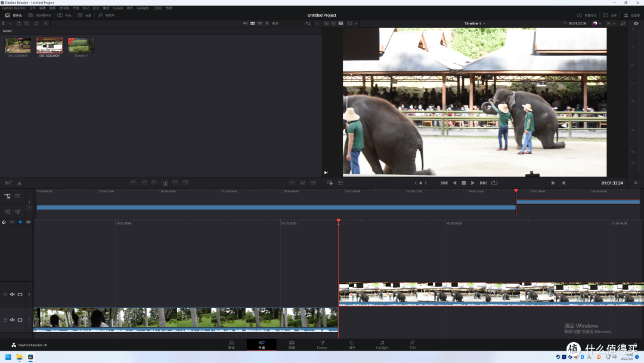Jump to the last frame
The width and height of the screenshot is (644, 363).
point(483,183)
